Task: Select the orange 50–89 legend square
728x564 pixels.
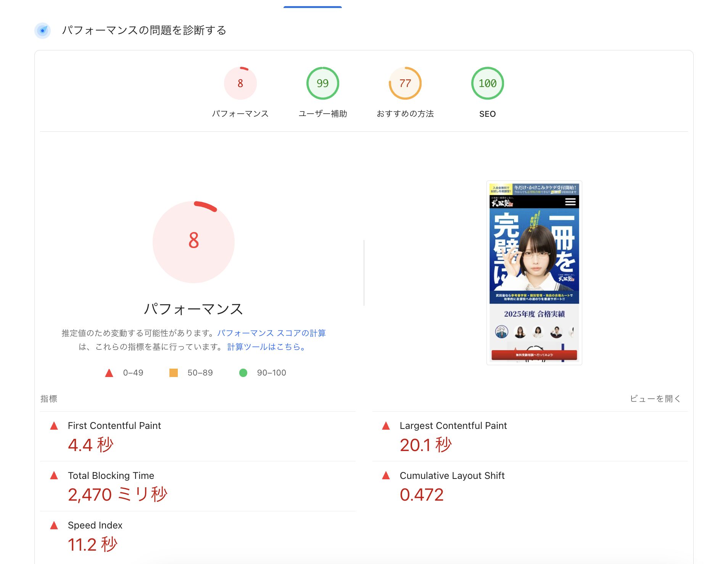Action: (174, 372)
